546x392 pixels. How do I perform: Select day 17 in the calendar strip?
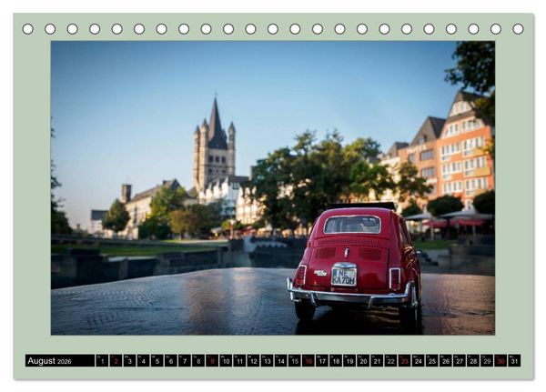pos(322,361)
